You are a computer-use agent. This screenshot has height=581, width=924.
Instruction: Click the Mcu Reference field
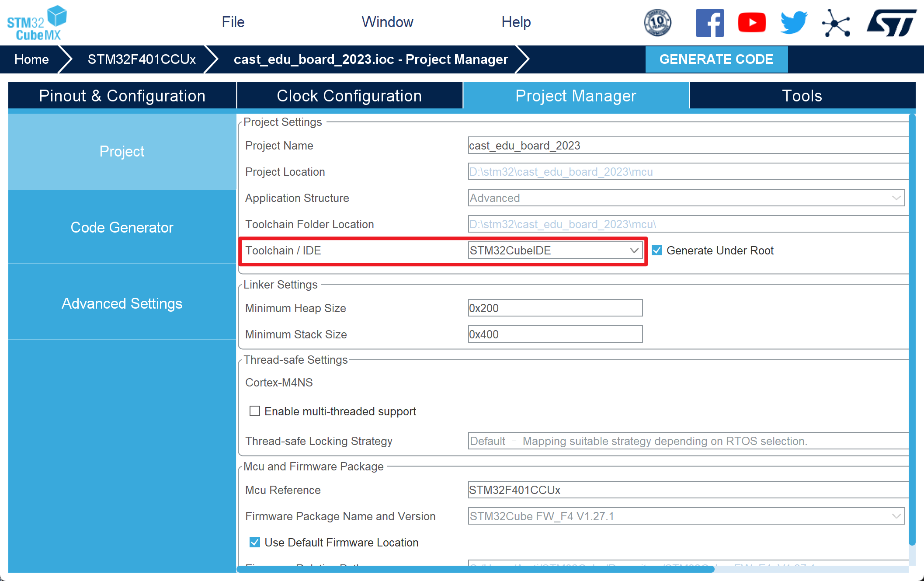(x=688, y=490)
